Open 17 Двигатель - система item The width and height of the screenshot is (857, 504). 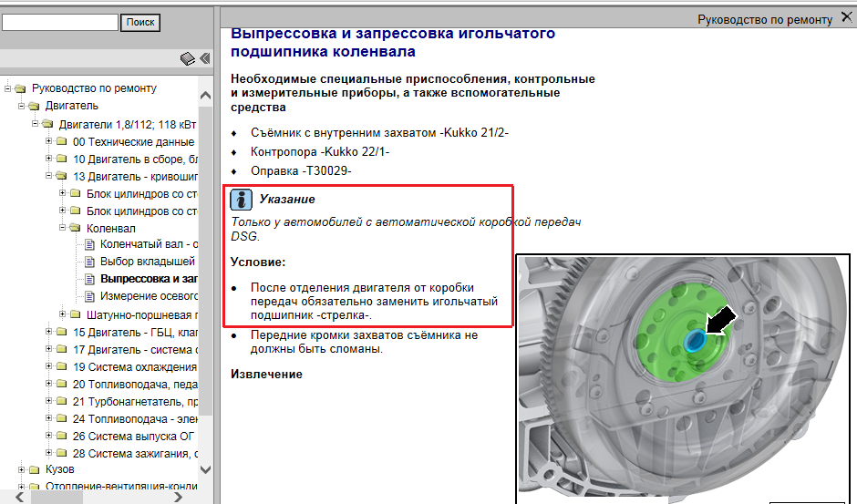pos(135,350)
